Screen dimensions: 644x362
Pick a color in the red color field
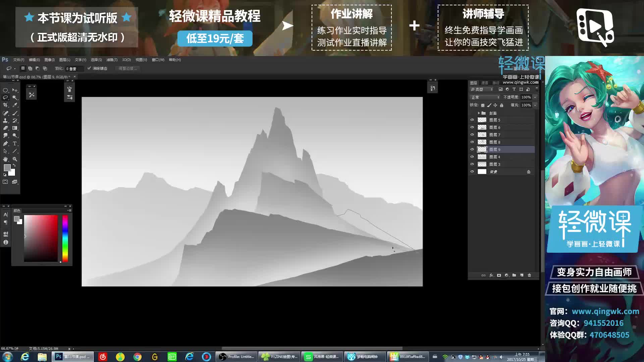click(x=41, y=238)
